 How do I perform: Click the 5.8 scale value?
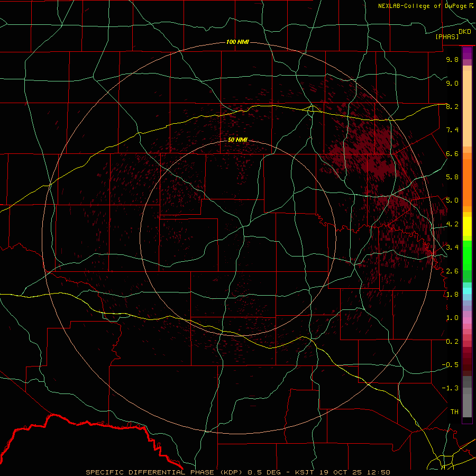click(x=452, y=177)
